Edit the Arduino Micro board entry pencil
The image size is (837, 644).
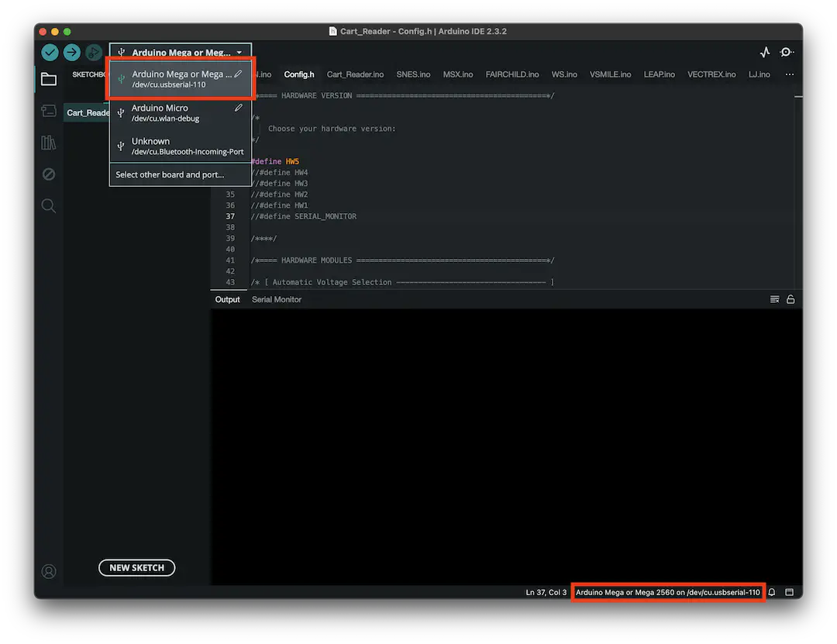(x=238, y=107)
